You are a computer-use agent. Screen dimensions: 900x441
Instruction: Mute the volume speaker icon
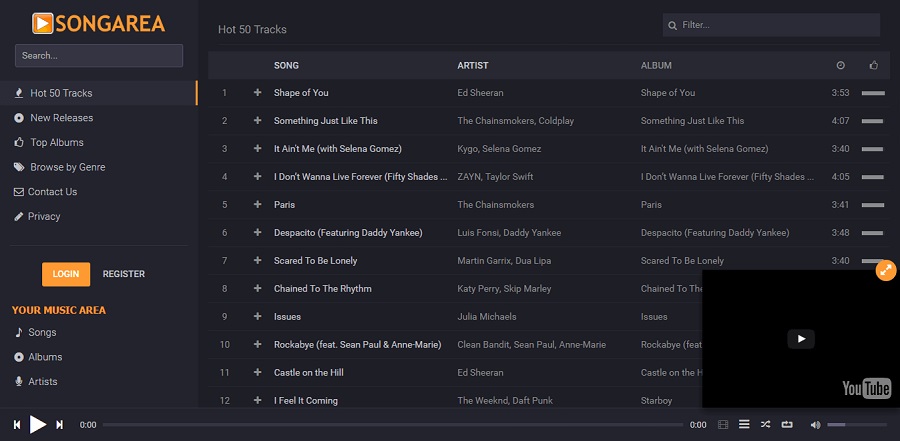coord(815,425)
